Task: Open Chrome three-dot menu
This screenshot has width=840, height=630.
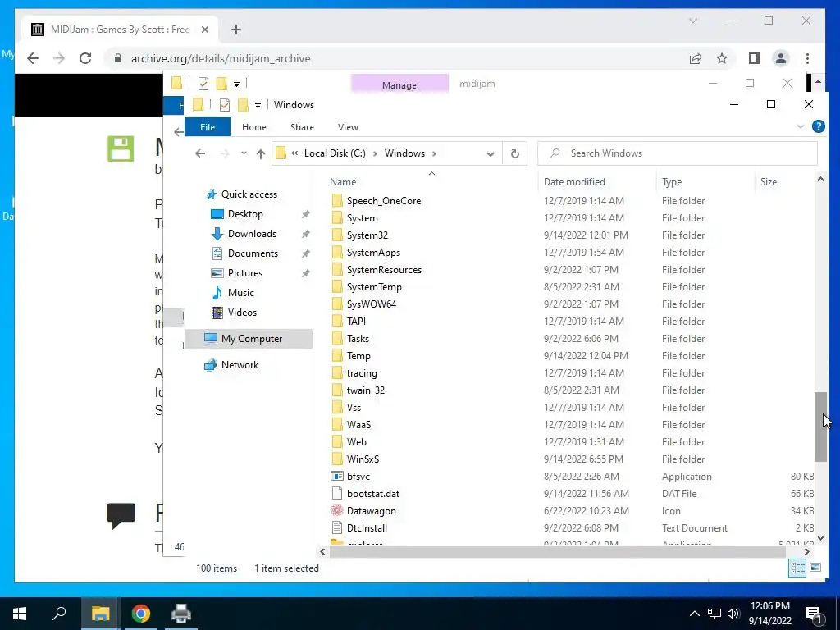Action: [x=807, y=58]
